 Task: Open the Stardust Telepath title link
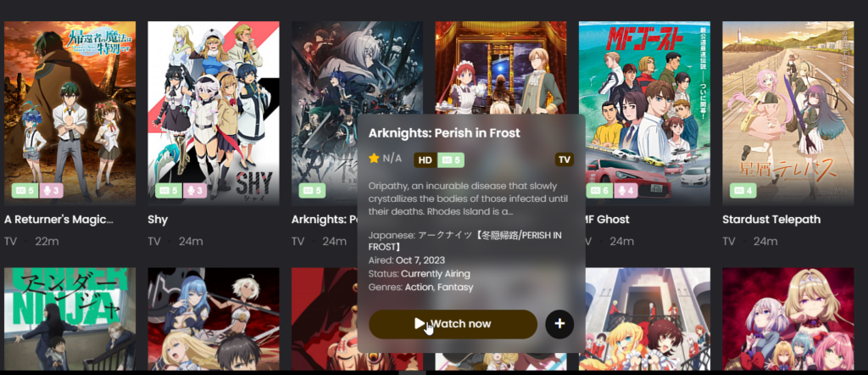(x=771, y=220)
